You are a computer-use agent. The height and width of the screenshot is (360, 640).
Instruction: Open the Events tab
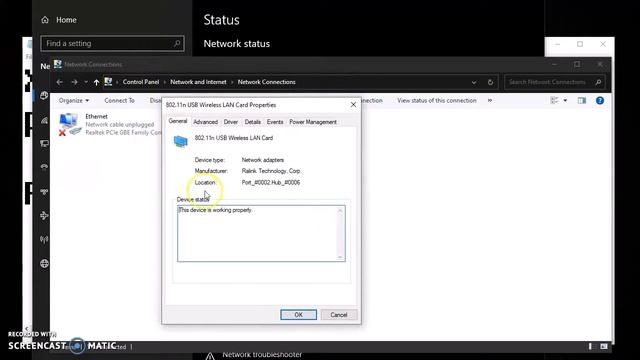275,122
